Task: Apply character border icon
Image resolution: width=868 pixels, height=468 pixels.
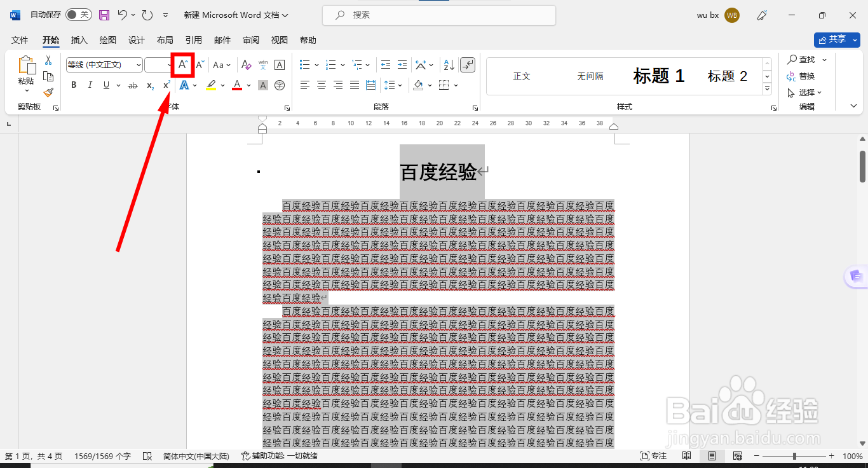Action: (279, 65)
